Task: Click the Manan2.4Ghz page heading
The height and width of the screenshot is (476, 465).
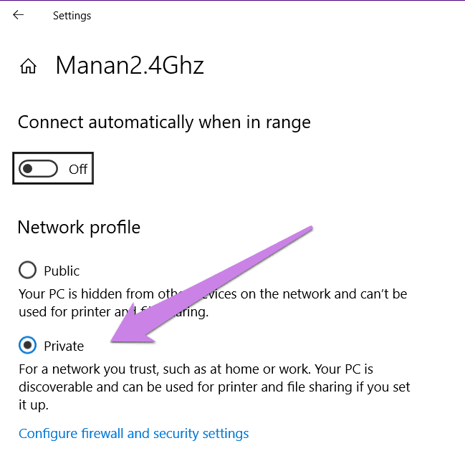Action: pyautogui.click(x=130, y=66)
